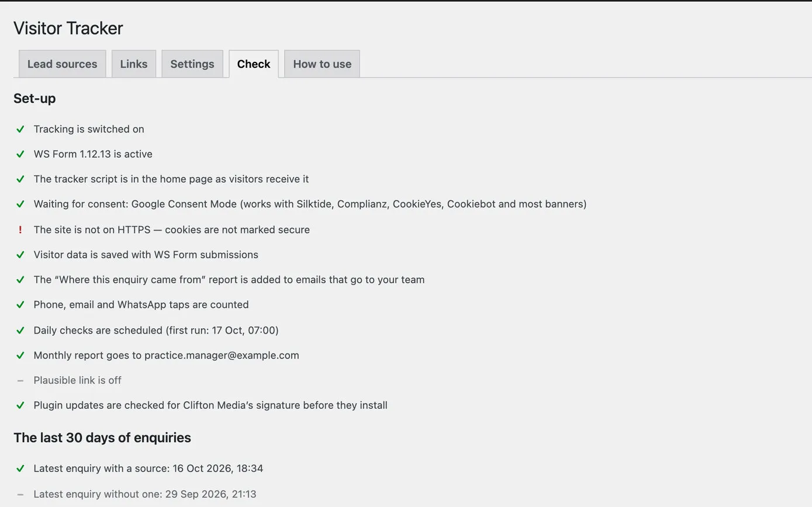Click the check icon beside WS Form 1.12.13
Image resolution: width=812 pixels, height=507 pixels.
click(x=20, y=154)
